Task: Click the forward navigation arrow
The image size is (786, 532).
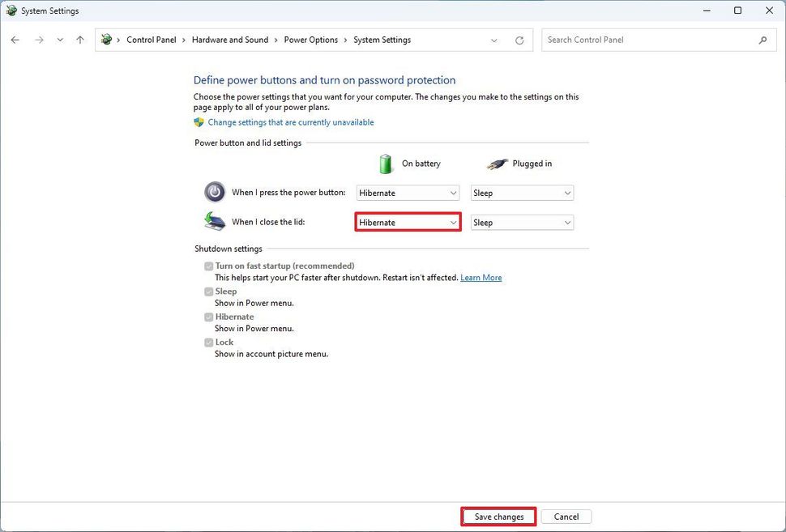Action: (38, 39)
